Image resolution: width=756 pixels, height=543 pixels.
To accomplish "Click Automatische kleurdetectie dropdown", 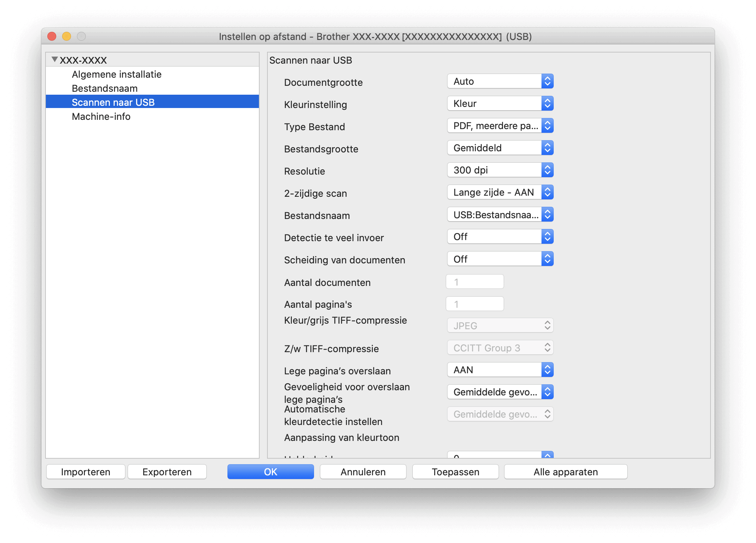I will (x=500, y=414).
